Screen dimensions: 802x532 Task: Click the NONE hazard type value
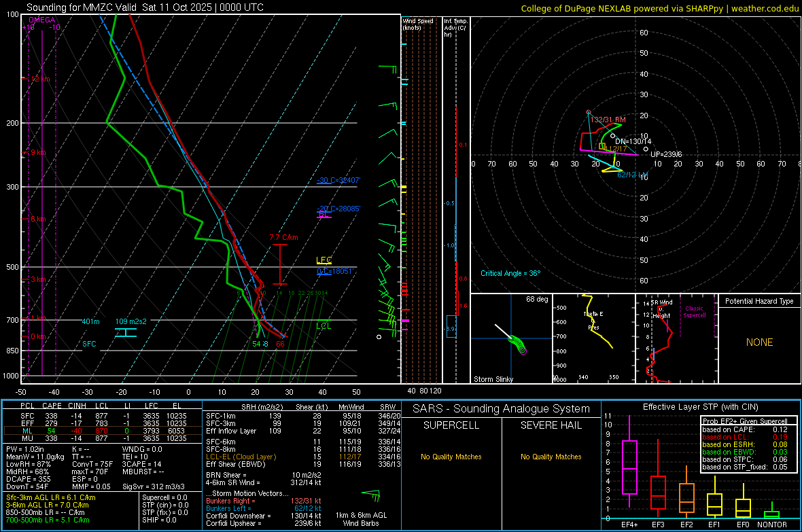point(759,342)
